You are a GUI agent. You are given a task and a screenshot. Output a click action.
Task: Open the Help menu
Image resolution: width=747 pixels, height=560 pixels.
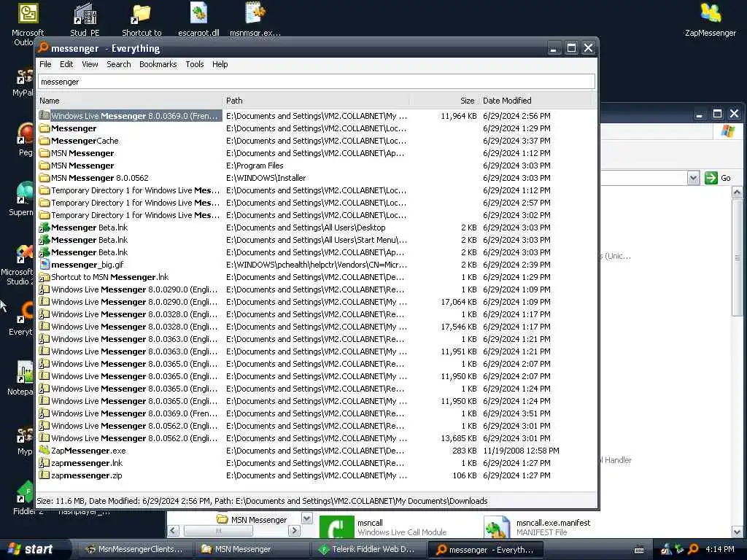(x=220, y=64)
